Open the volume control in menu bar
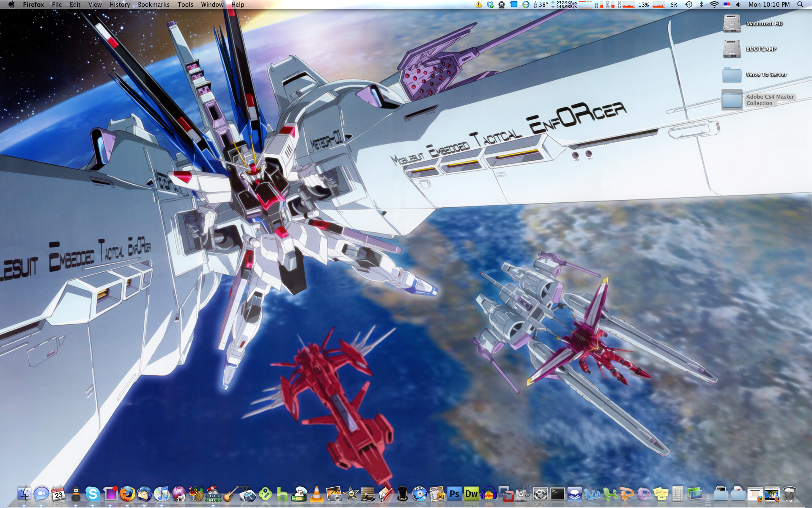The image size is (812, 508). (x=738, y=5)
